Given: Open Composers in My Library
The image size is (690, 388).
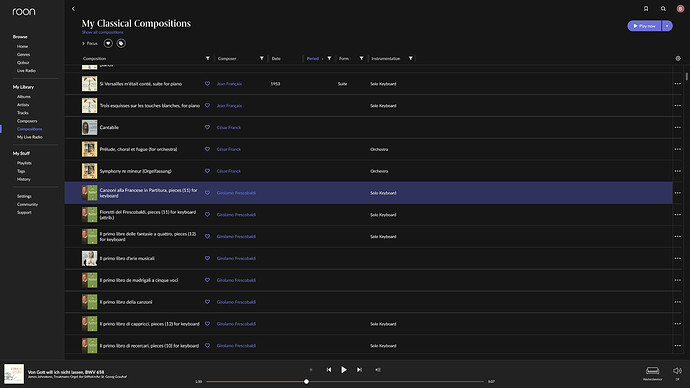Looking at the screenshot, I should pos(27,121).
